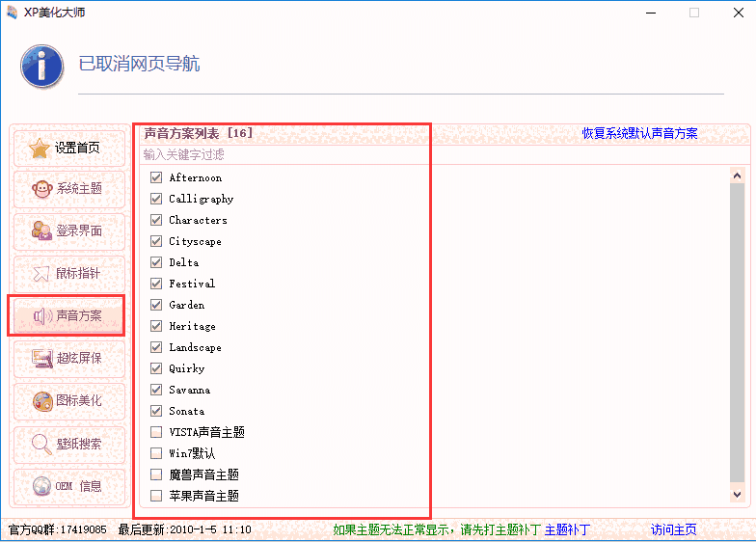Toggle the Characters checkbox
Screen dimensions: 756x542
(x=156, y=220)
